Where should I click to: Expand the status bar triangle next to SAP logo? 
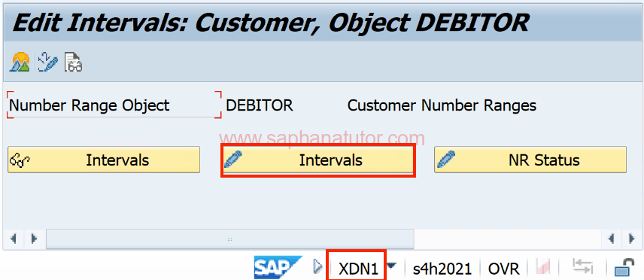point(318,267)
